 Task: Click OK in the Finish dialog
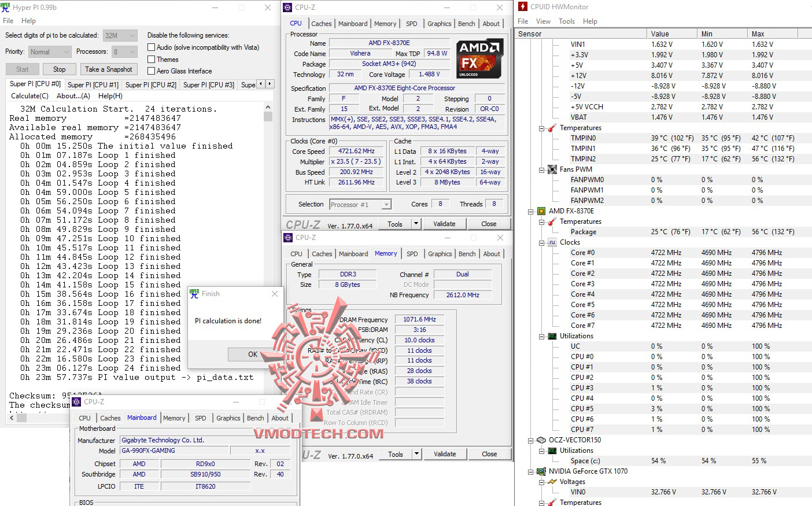(x=253, y=354)
